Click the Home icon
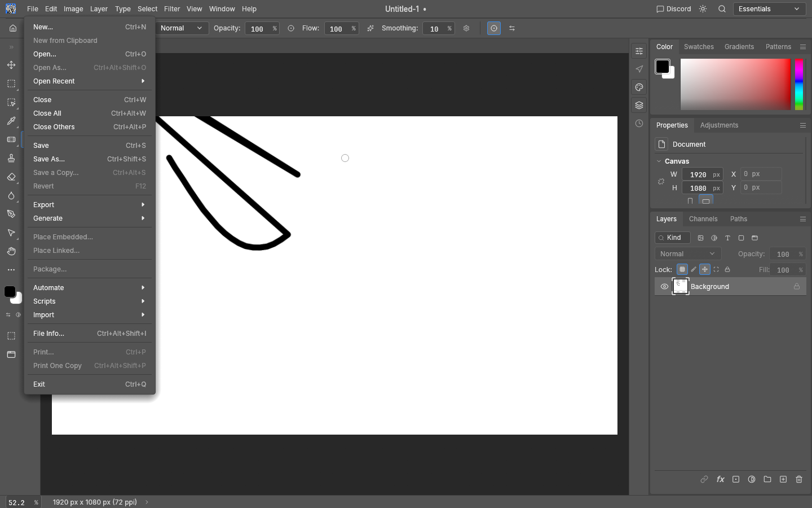 coord(13,28)
